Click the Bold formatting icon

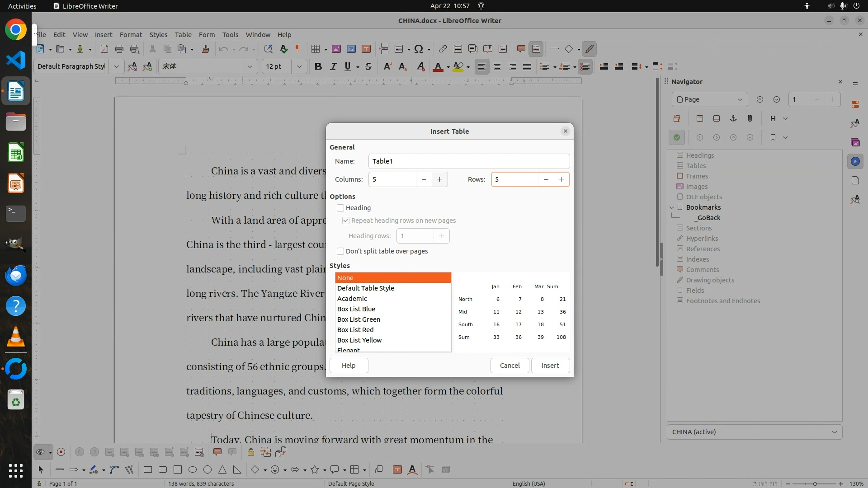[x=318, y=66]
